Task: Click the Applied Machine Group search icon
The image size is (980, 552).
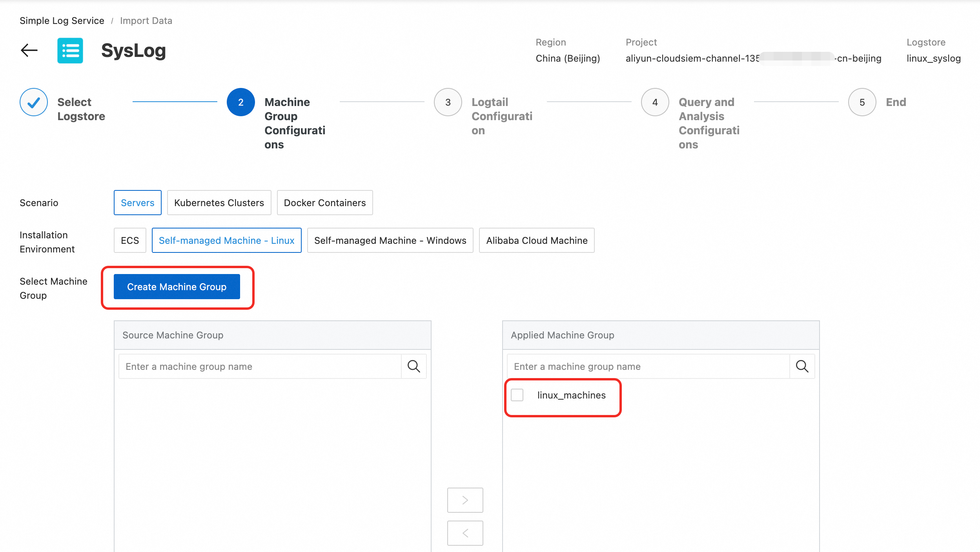Action: point(802,366)
